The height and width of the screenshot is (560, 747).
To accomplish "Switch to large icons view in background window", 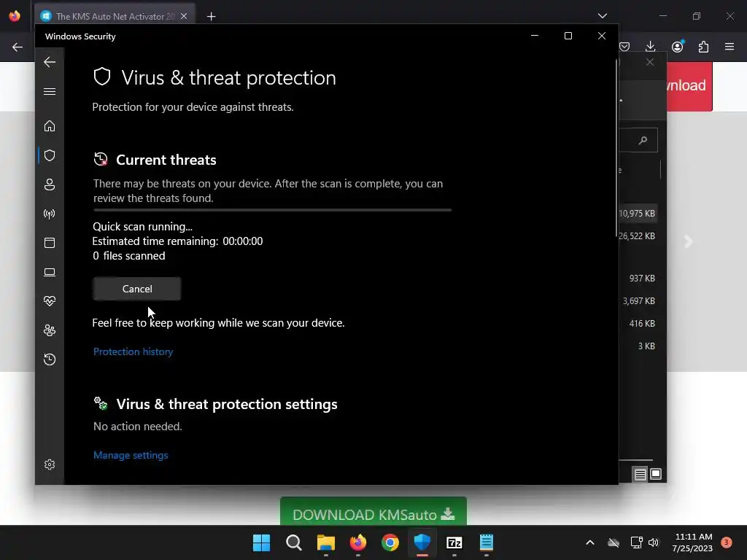I will (656, 474).
